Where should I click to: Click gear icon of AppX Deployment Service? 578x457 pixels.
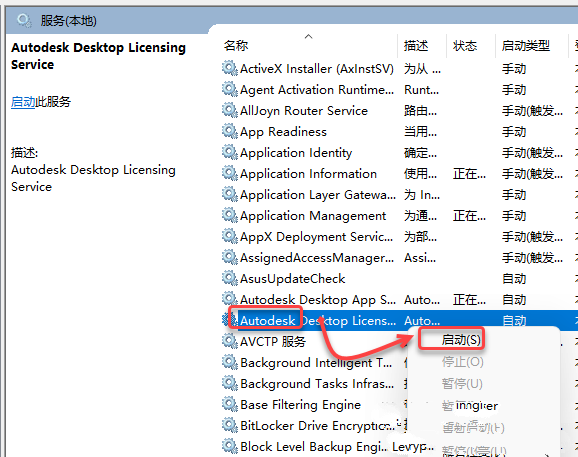[x=229, y=237]
